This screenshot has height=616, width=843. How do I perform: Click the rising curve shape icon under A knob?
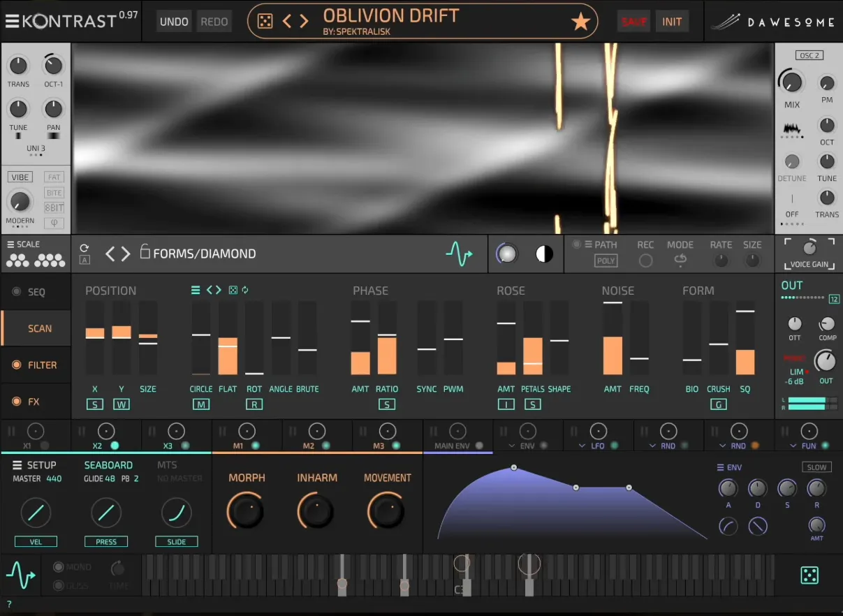(x=728, y=526)
